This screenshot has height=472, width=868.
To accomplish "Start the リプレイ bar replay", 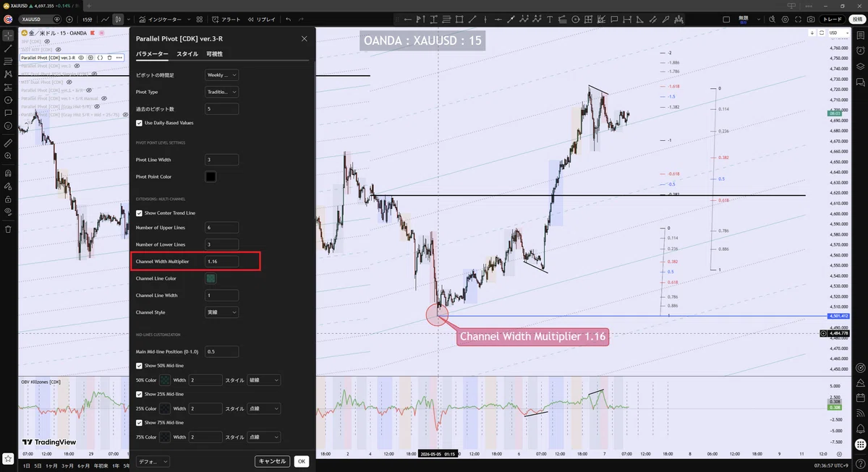I will click(260, 20).
